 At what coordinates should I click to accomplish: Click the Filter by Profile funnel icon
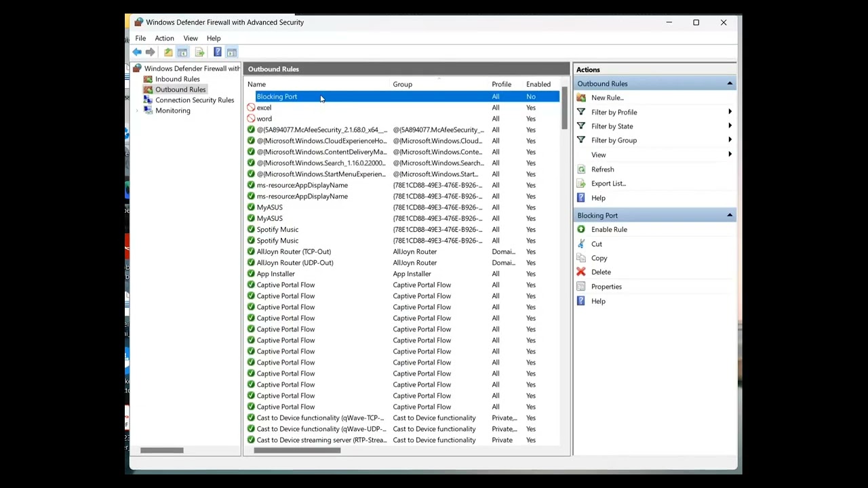coord(581,112)
